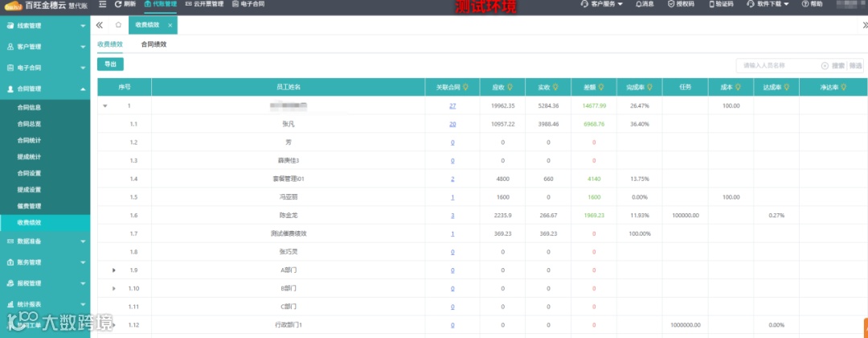868x338 pixels.
Task: Open the 代账管理 module
Action: coord(160,4)
